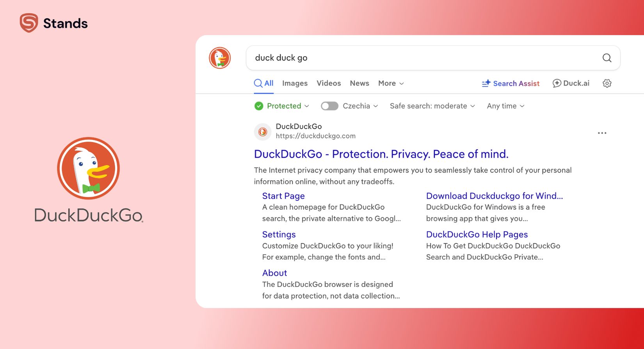644x349 pixels.
Task: Click the DuckDuckGo result favicon
Action: tap(263, 132)
